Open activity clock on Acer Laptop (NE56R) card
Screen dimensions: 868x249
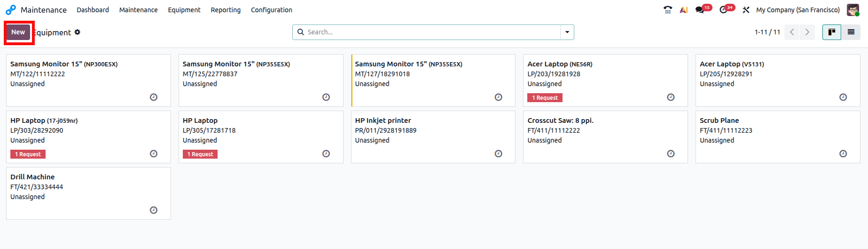point(671,97)
